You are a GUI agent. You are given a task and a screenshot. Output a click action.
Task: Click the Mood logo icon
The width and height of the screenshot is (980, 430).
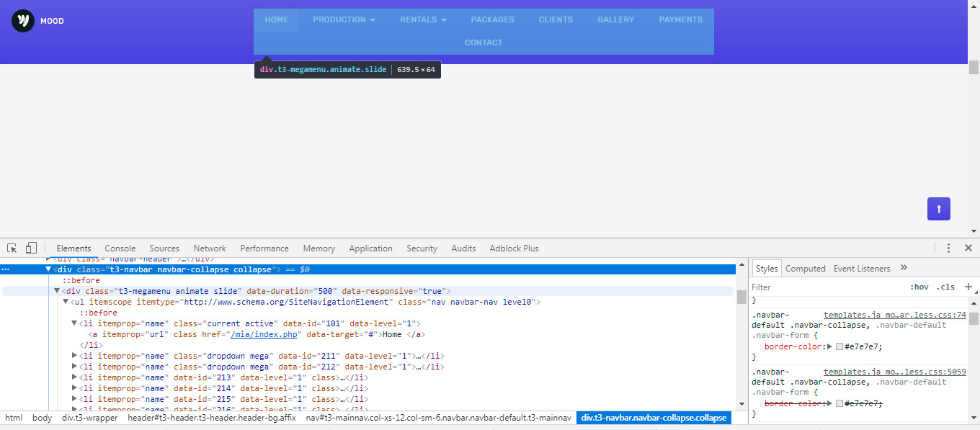tap(23, 20)
